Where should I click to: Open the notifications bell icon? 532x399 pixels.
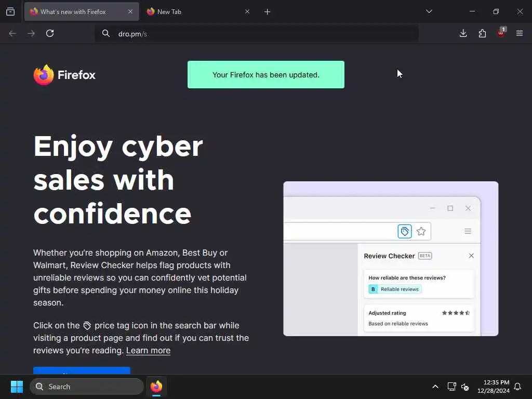click(517, 387)
